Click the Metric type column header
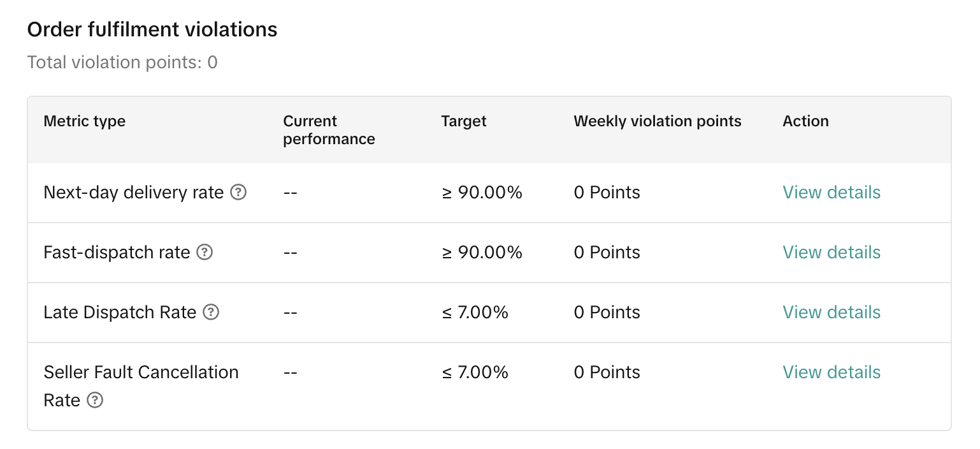Screen dimensions: 980x449 pyautogui.click(x=84, y=121)
